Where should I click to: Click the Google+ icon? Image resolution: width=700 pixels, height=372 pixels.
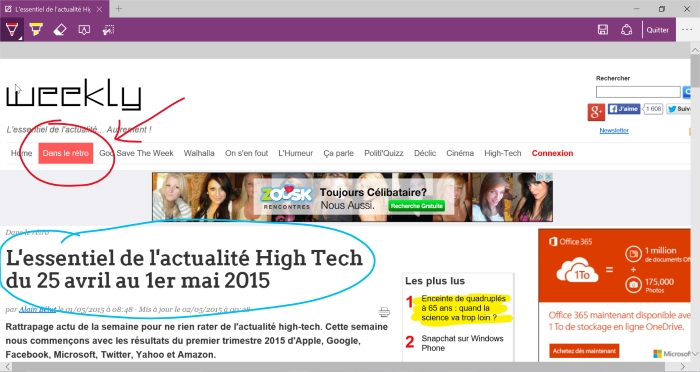point(596,112)
